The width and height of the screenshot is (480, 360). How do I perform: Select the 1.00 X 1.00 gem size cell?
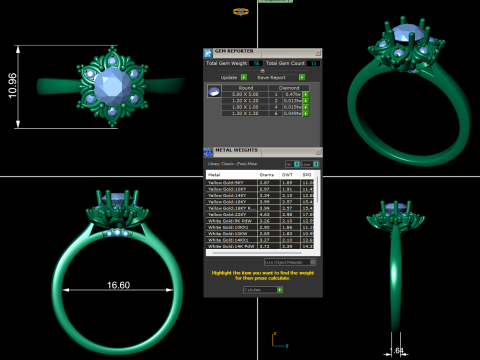(x=245, y=107)
